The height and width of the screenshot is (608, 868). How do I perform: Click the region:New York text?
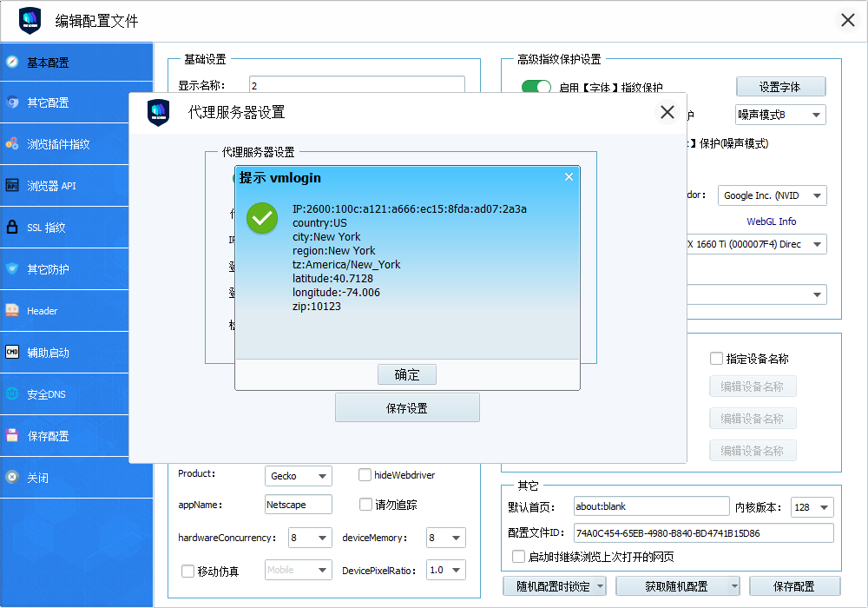[x=334, y=250]
